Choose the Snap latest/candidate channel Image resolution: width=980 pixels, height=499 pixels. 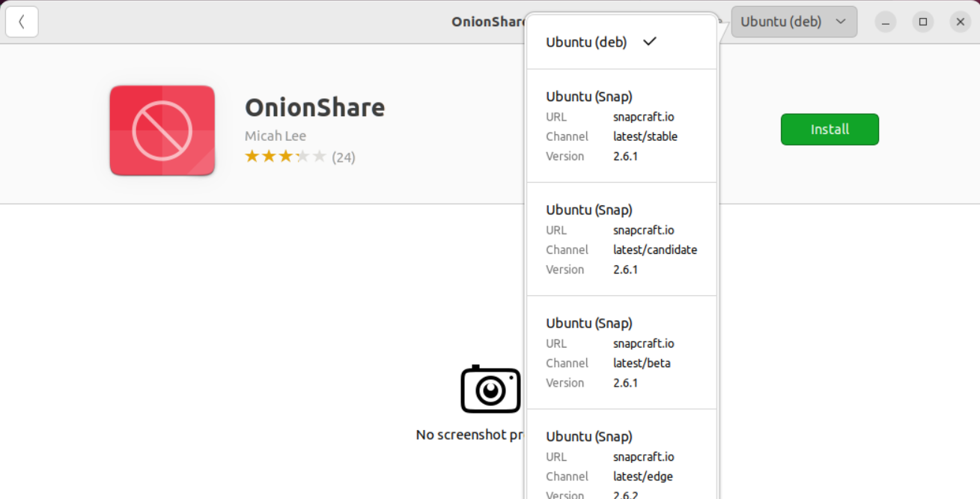[x=621, y=239]
